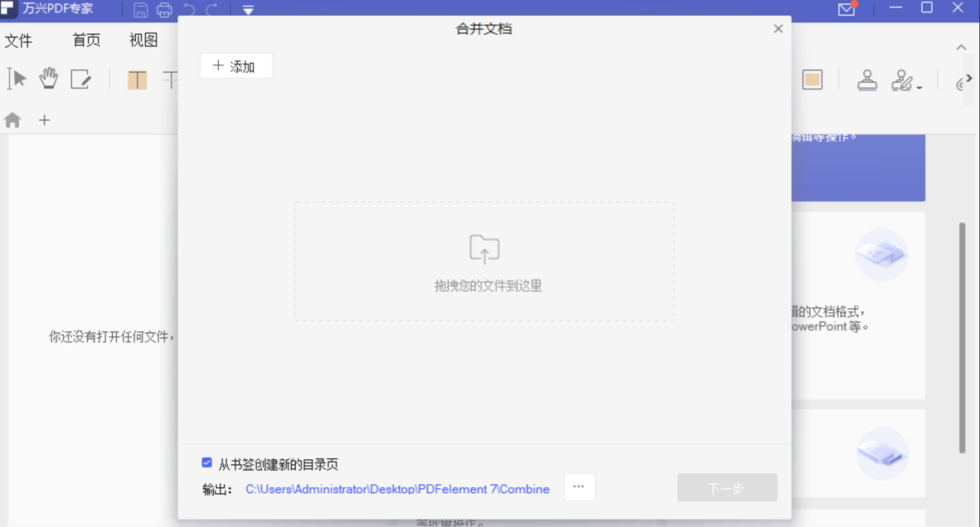
Task: Open the stamp tool
Action: [866, 79]
